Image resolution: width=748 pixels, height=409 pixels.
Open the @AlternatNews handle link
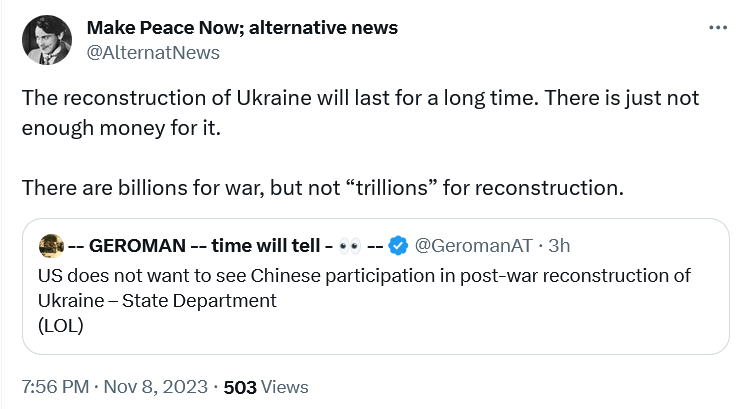pos(153,52)
